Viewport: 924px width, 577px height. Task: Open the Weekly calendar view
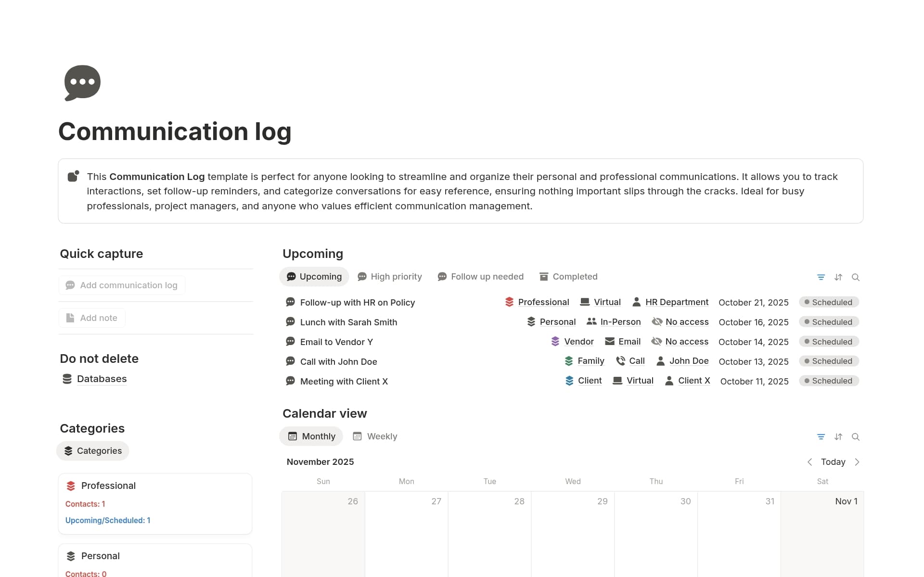click(375, 436)
